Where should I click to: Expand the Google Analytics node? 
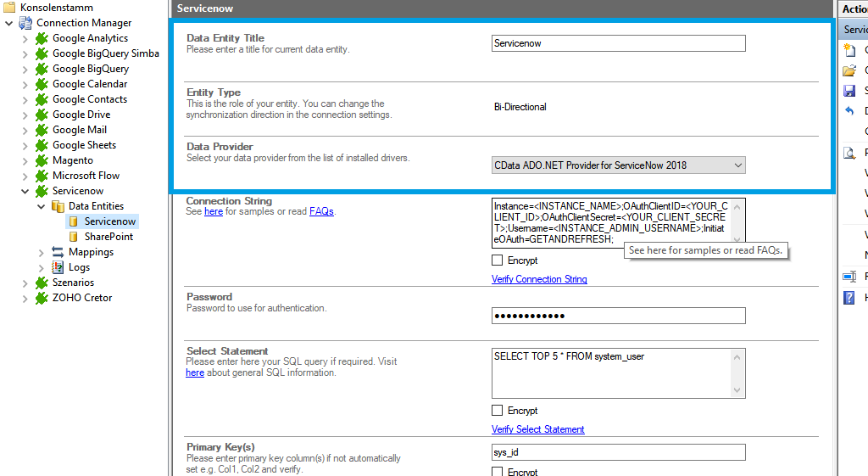coord(25,39)
